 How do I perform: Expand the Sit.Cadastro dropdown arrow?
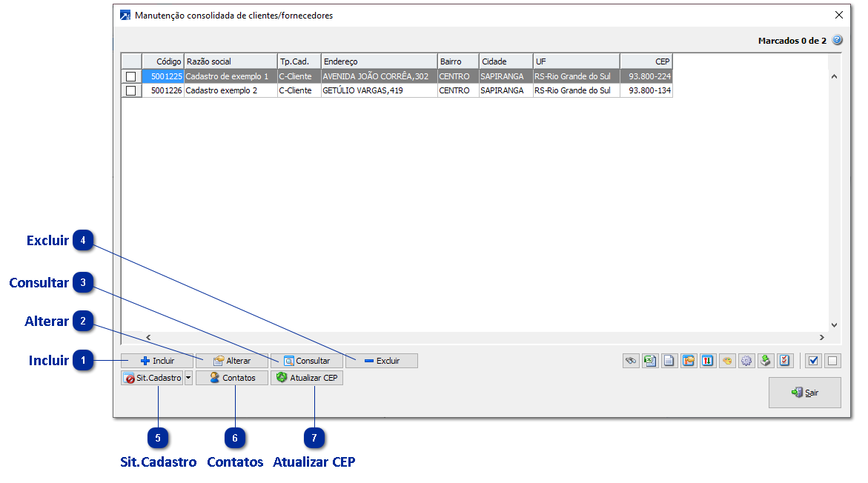[x=188, y=378]
